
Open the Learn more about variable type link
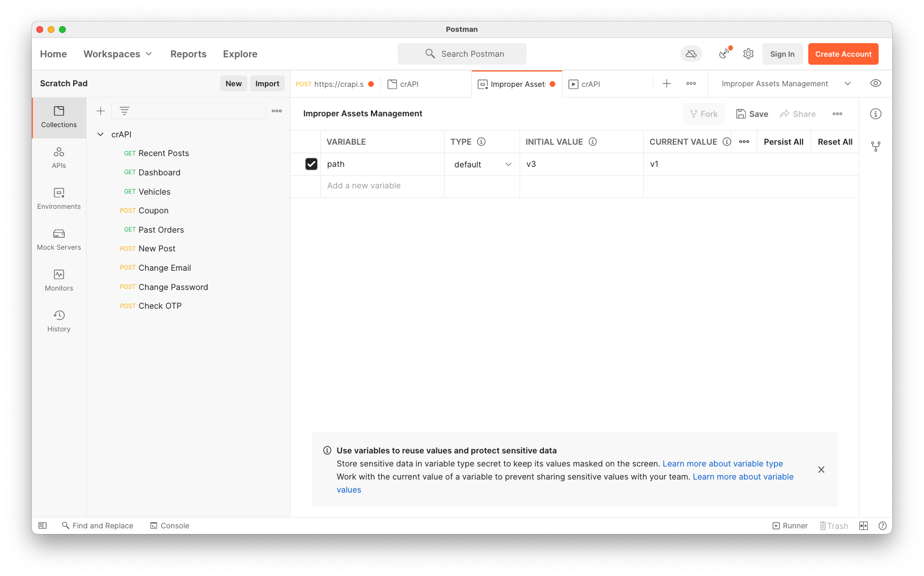(x=723, y=464)
